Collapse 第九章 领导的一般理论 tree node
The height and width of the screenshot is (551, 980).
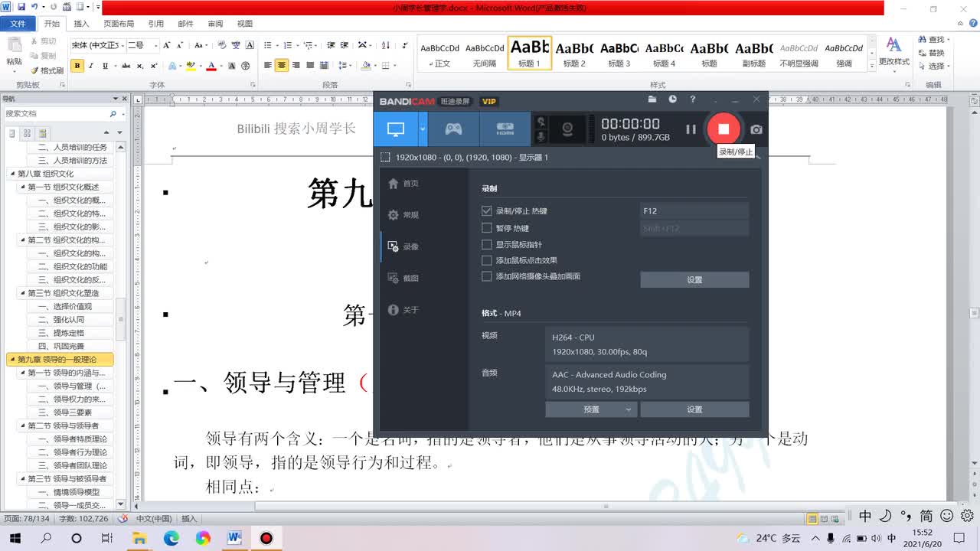pyautogui.click(x=11, y=360)
